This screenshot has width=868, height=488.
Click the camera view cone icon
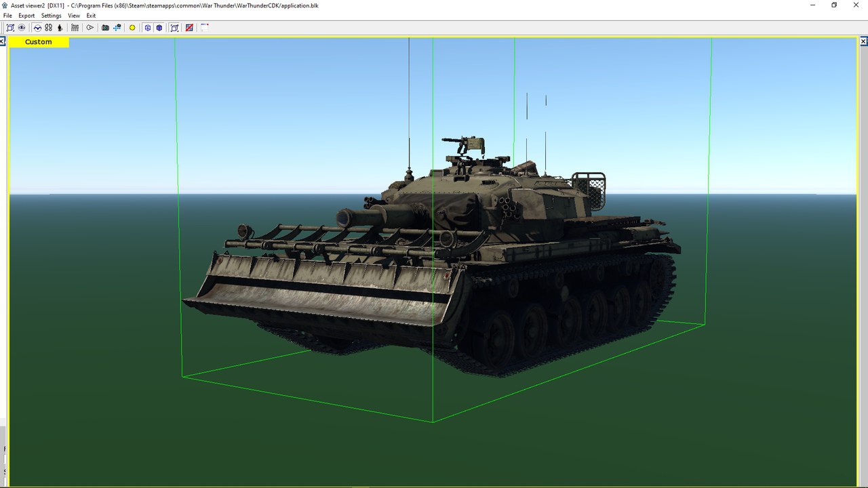coord(90,28)
